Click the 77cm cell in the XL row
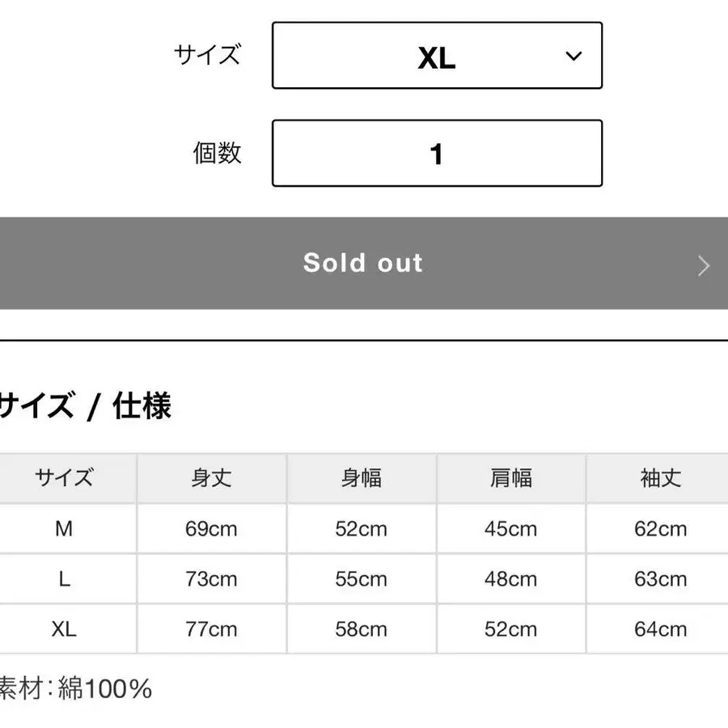The height and width of the screenshot is (728, 728). (211, 629)
